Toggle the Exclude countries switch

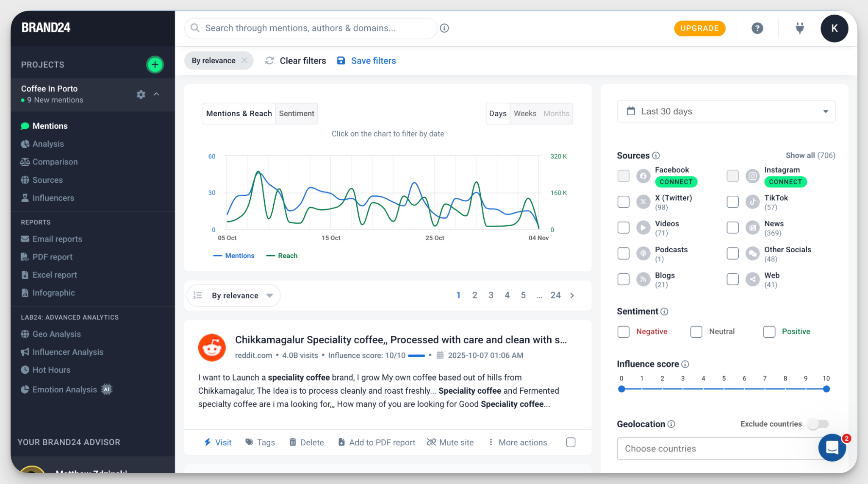pos(818,424)
